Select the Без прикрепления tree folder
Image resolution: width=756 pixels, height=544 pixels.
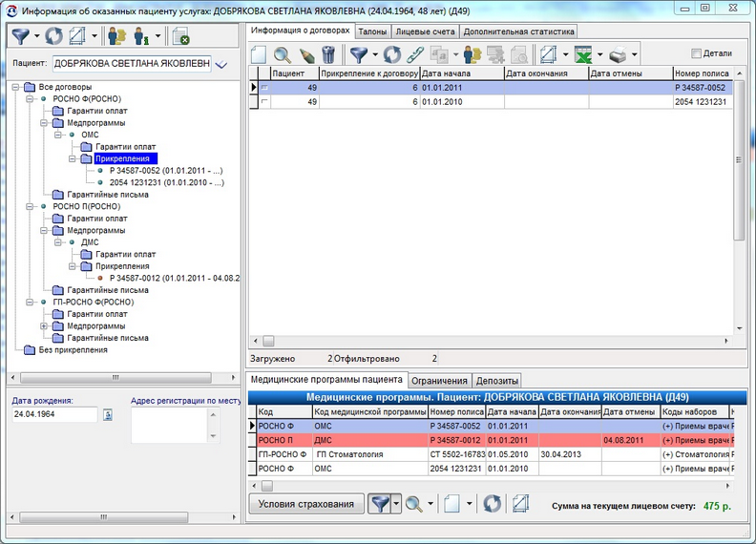(73, 350)
